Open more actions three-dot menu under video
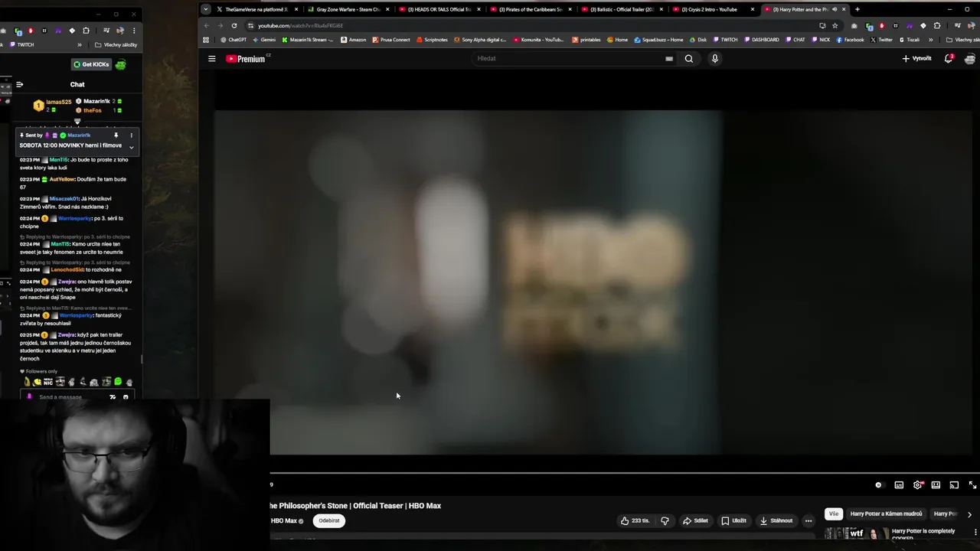Image resolution: width=980 pixels, height=551 pixels. coord(808,520)
